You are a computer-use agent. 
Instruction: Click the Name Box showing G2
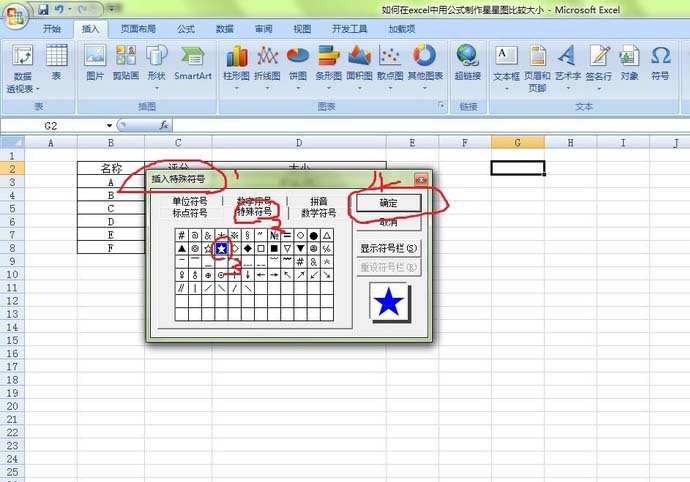51,126
